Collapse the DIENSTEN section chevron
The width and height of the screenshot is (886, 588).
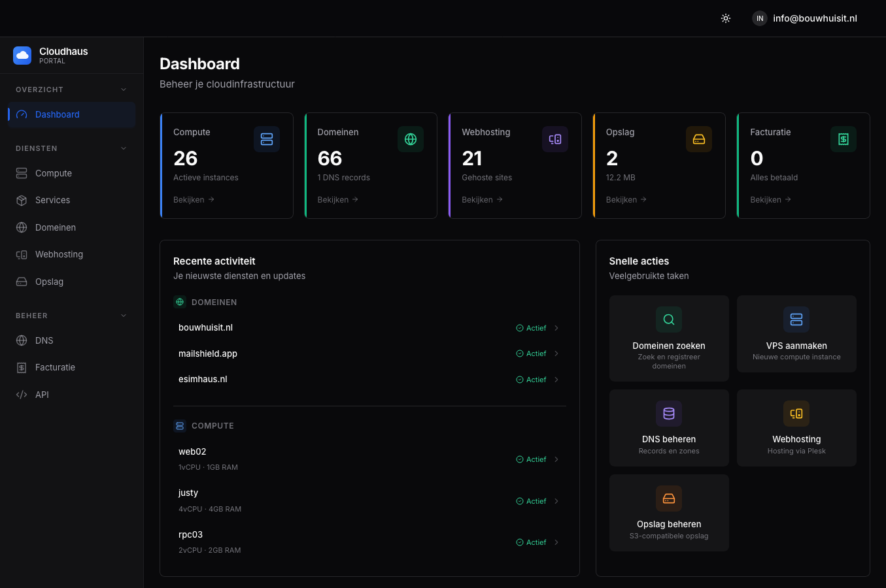click(x=124, y=148)
